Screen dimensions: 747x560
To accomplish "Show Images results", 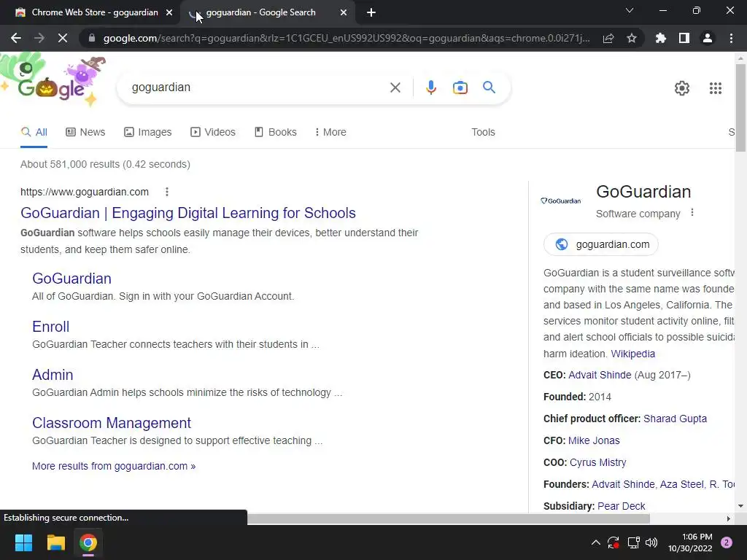I will tap(147, 133).
